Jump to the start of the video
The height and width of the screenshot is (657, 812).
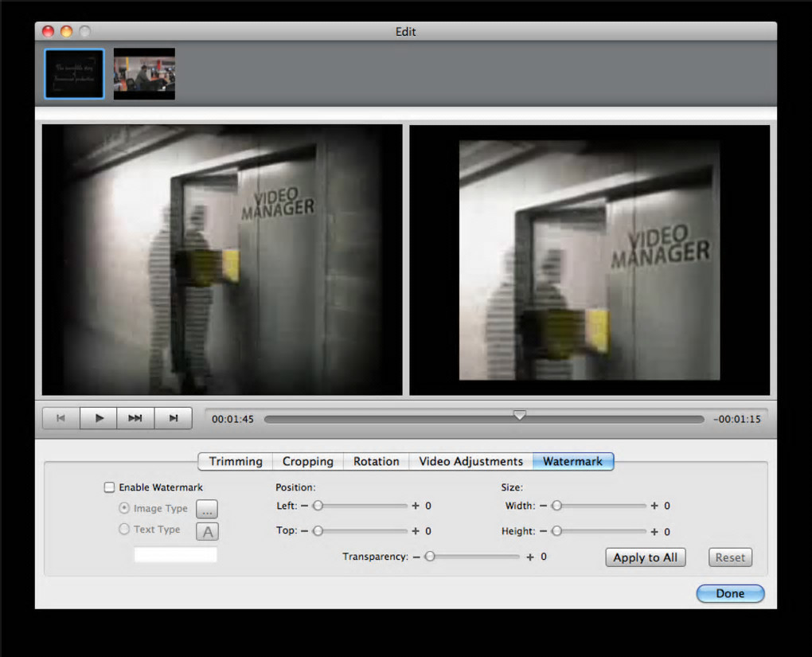pos(61,418)
